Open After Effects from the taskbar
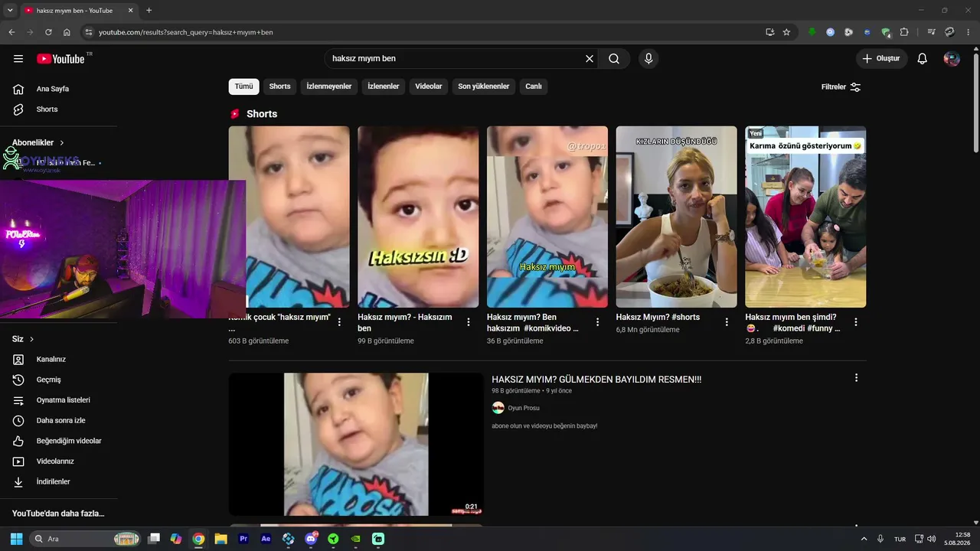Screen dimensions: 980x551 [x=266, y=539]
